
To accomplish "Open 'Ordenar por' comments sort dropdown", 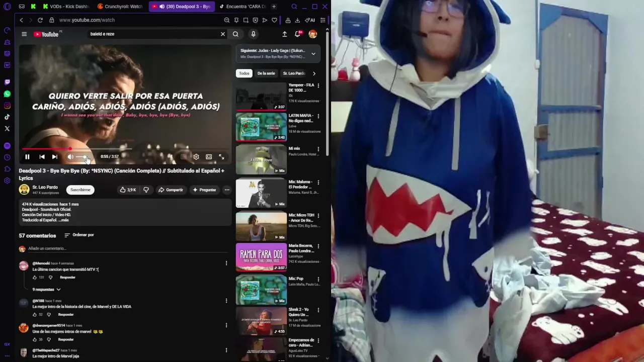I will [79, 235].
